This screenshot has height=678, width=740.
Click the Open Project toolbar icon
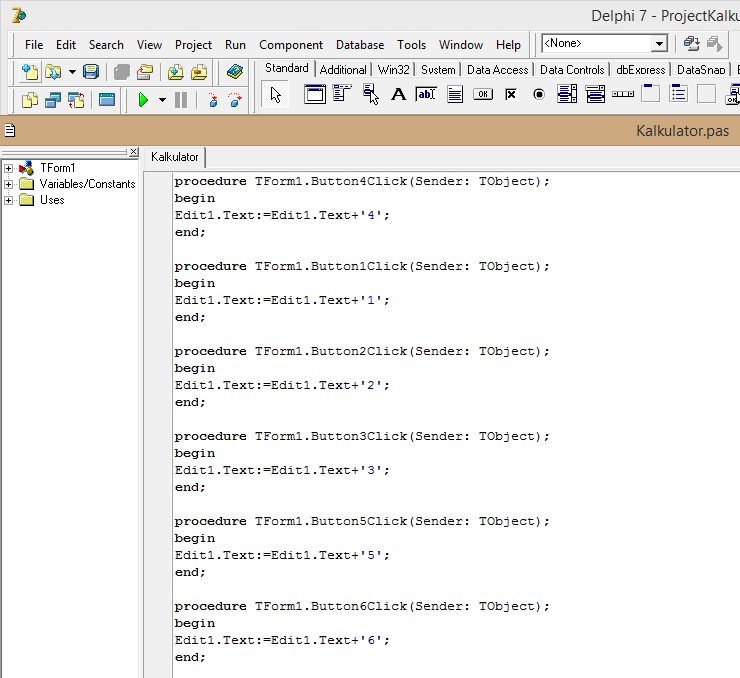(x=145, y=72)
